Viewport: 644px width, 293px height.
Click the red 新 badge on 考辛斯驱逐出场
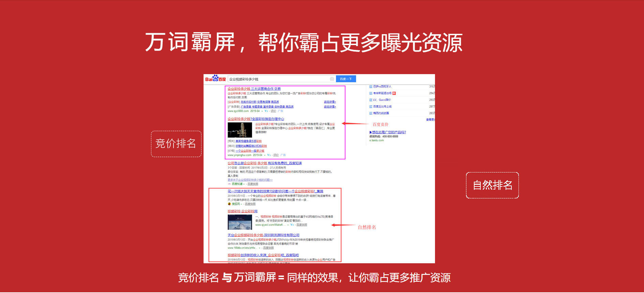coord(394,93)
